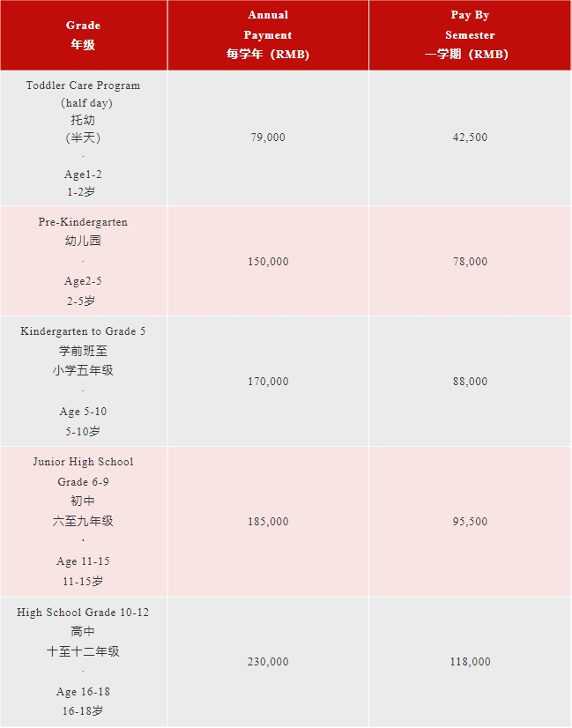The height and width of the screenshot is (728, 572).
Task: Click the 88,000 semester amount
Action: 470,382
